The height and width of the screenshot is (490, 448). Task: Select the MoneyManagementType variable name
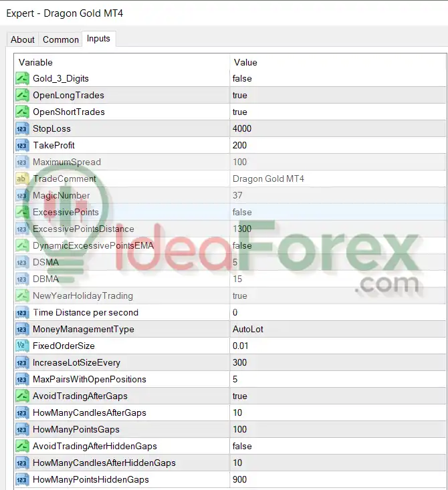pos(84,330)
